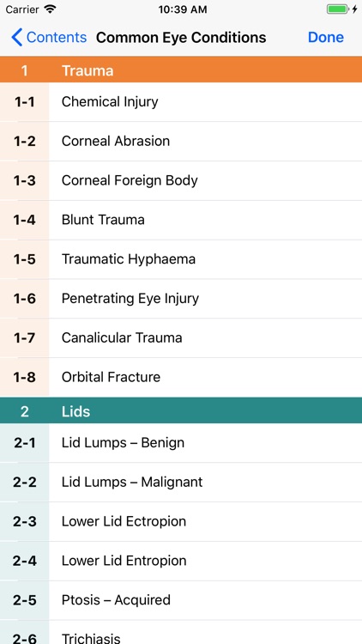Image resolution: width=362 pixels, height=644 pixels.
Task: Open the Blunt Trauma topic
Action: (181, 220)
